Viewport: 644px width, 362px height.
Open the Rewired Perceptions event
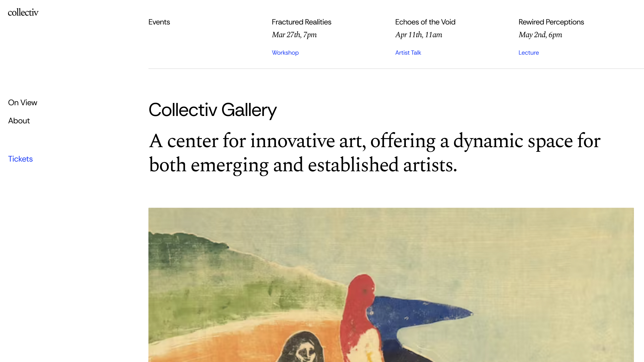coord(551,22)
